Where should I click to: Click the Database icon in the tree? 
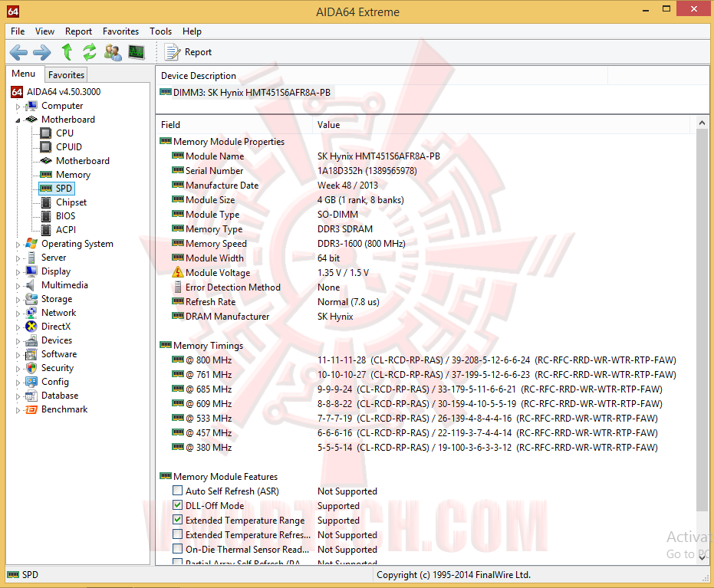click(x=31, y=396)
